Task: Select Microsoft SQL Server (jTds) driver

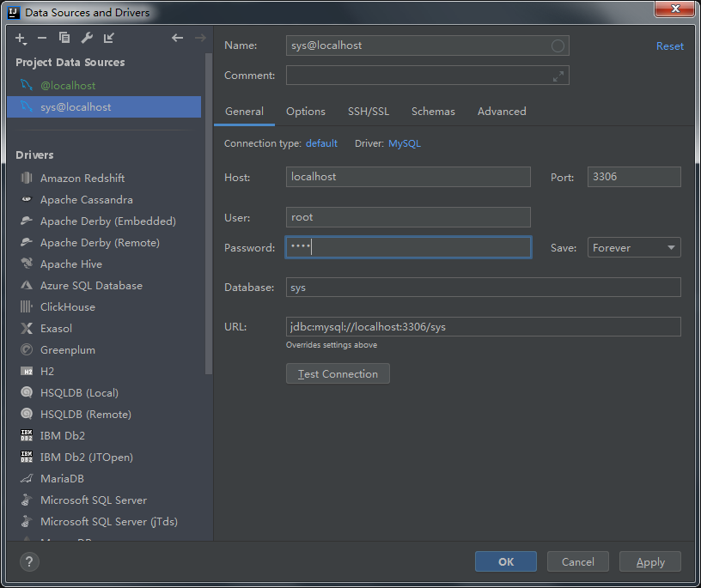Action: 108,521
